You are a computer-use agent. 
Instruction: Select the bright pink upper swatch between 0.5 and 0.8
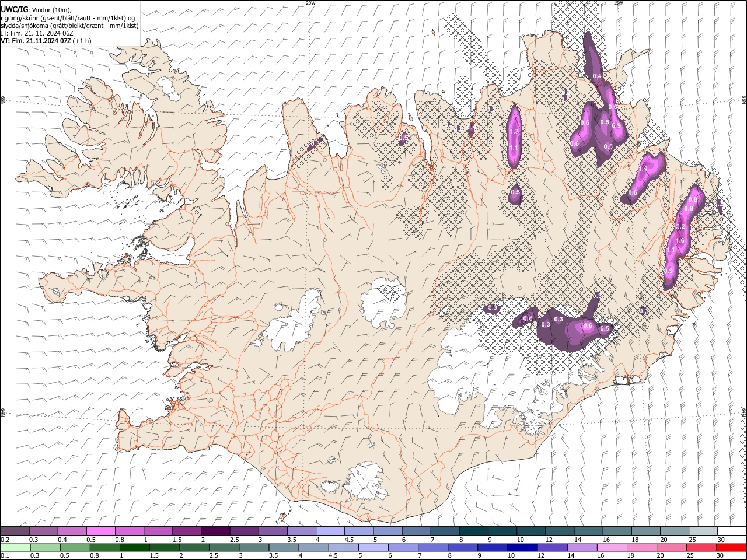tap(101, 531)
